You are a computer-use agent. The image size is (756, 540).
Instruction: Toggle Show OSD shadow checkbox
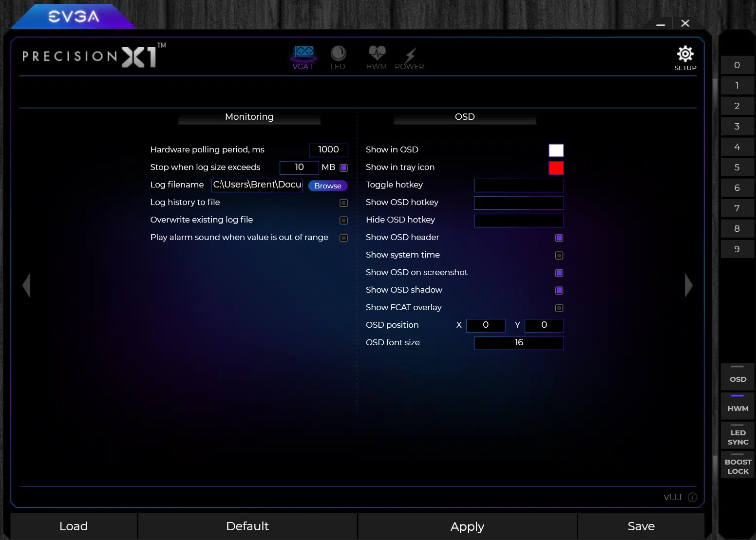click(559, 290)
